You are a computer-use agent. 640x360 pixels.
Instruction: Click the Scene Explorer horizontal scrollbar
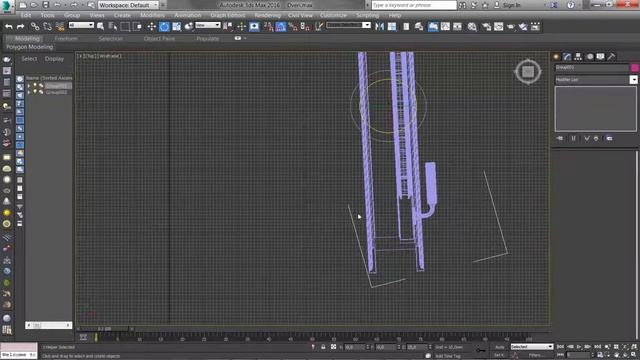(x=49, y=325)
